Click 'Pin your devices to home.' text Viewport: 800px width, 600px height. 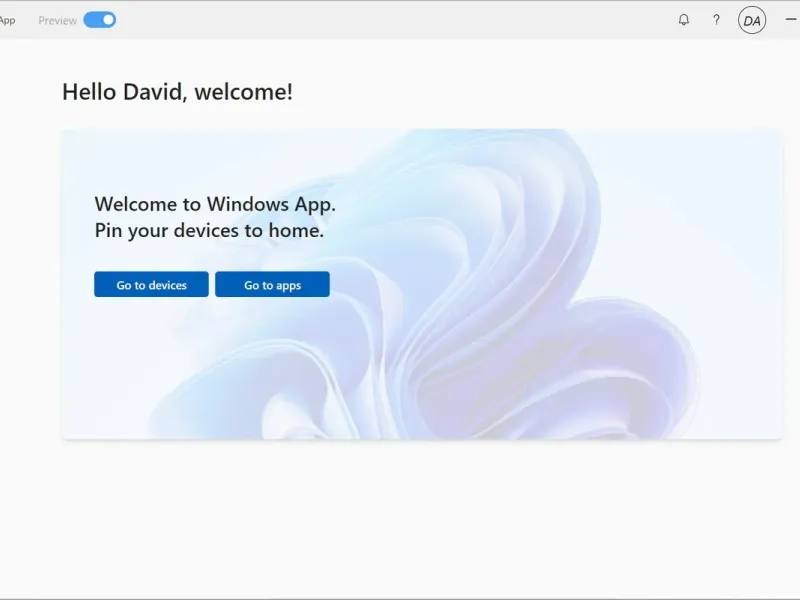point(209,231)
